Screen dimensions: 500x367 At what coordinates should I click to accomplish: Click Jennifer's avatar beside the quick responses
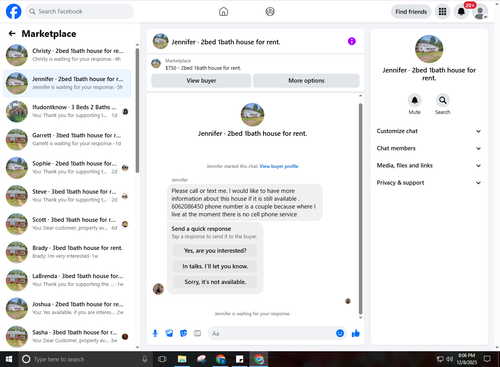[158, 289]
